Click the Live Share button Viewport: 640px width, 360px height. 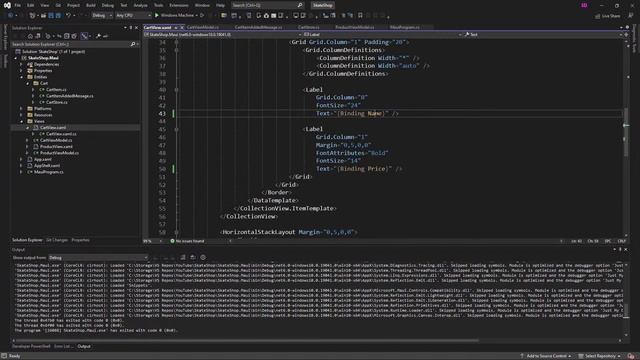[608, 16]
